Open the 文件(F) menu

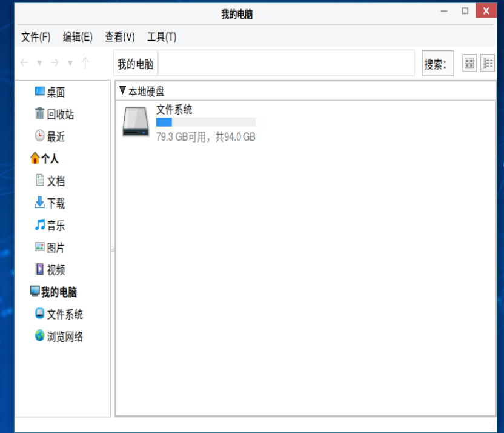36,37
